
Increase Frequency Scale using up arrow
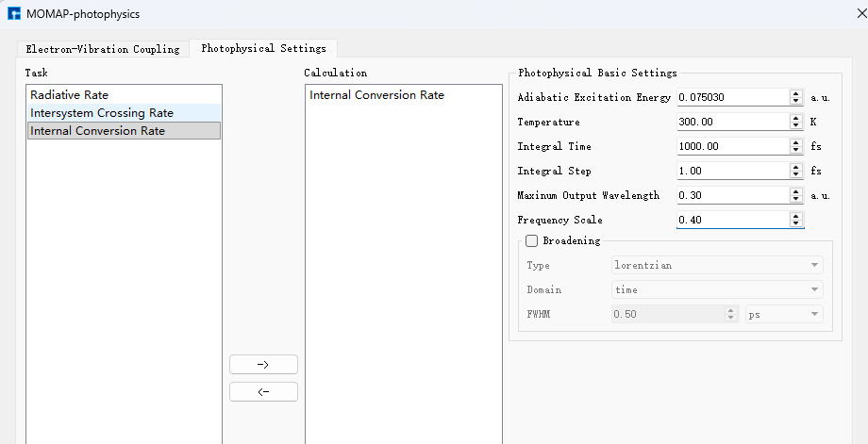(796, 216)
